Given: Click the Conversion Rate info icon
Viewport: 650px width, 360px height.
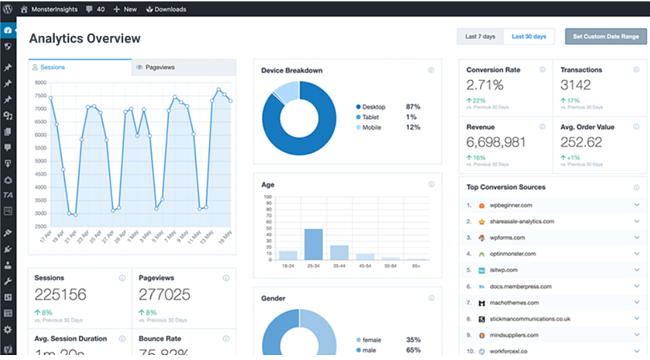Looking at the screenshot, I should [542, 69].
